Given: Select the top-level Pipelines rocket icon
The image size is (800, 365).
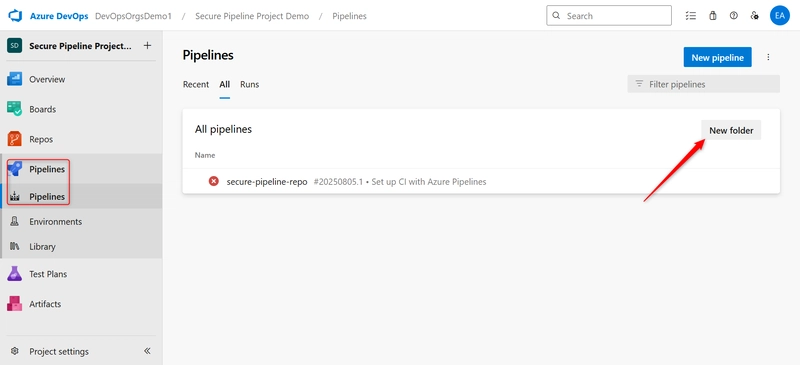Looking at the screenshot, I should point(14,169).
